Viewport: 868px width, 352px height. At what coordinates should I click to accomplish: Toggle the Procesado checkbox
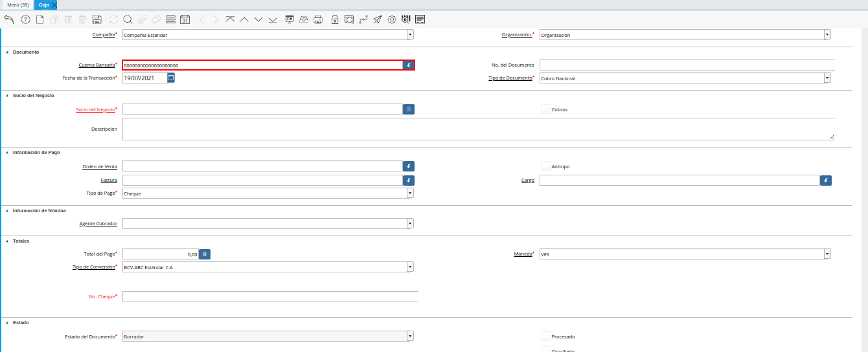[545, 336]
